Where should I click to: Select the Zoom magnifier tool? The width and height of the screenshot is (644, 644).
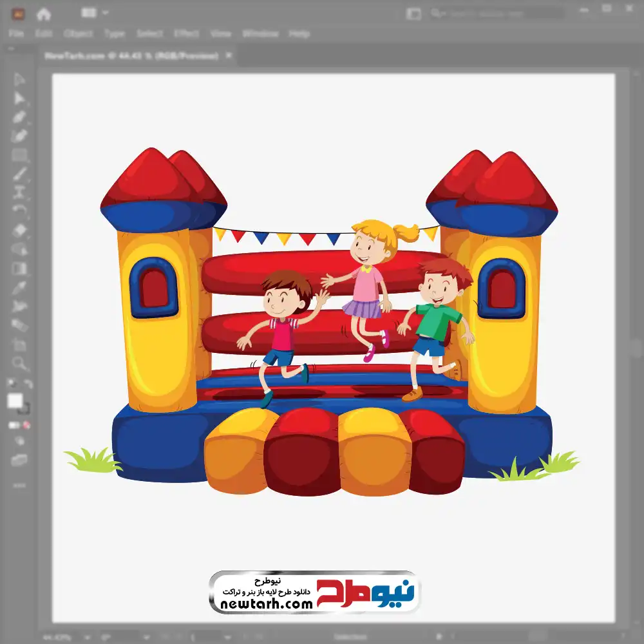19,363
